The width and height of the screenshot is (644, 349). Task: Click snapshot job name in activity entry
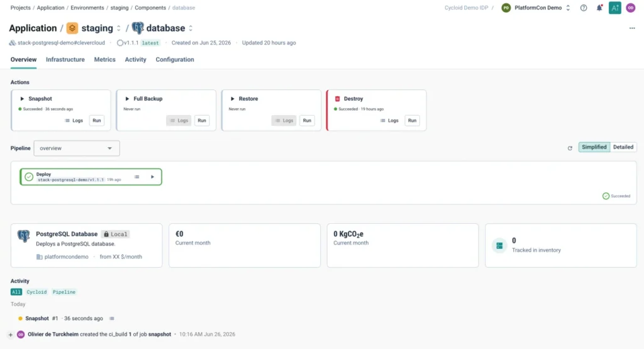pos(159,334)
